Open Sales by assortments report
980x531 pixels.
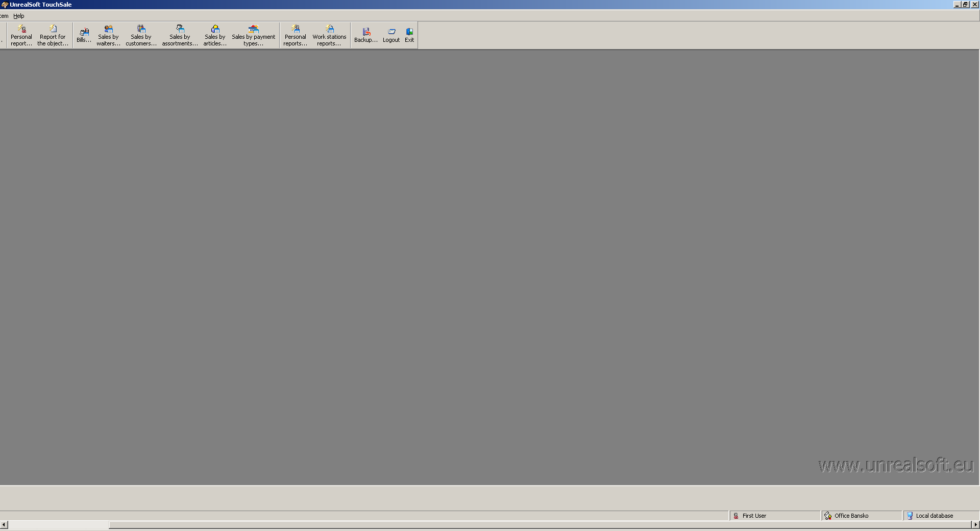tap(180, 35)
